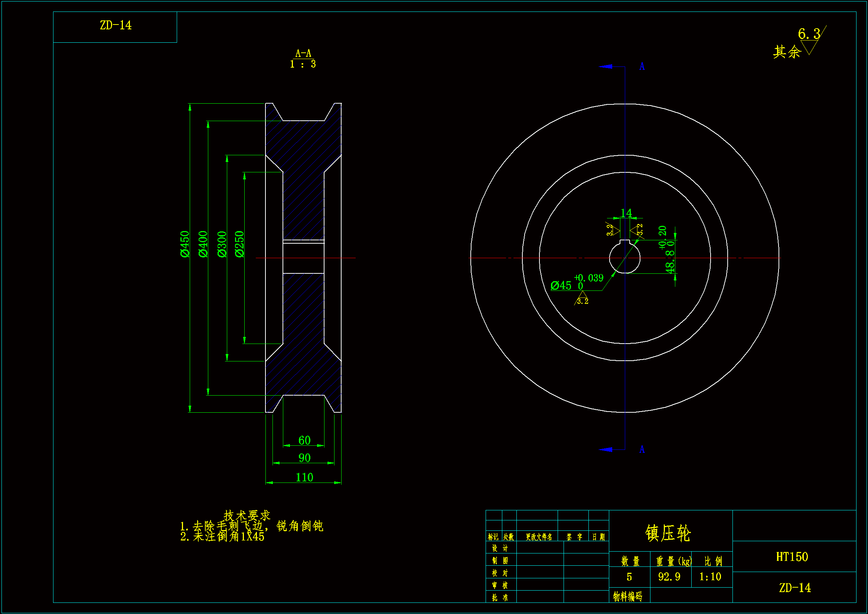868x614 pixels.
Task: Select the HT150 material cell
Action: tap(792, 557)
